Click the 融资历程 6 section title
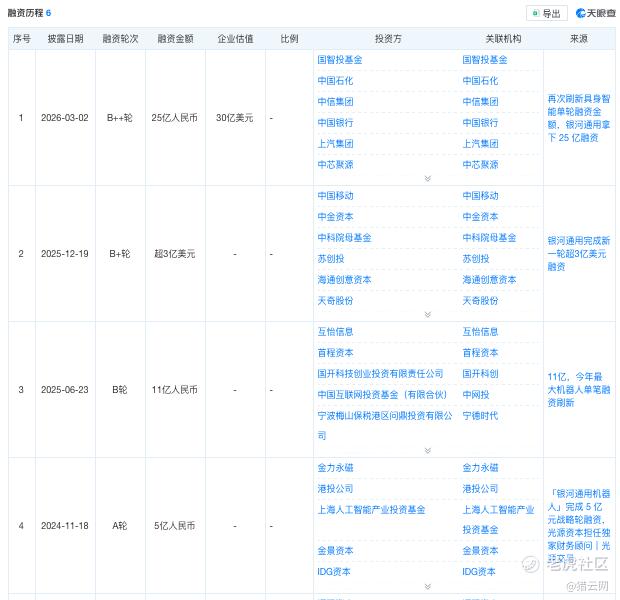This screenshot has height=600, width=620. pos(30,13)
